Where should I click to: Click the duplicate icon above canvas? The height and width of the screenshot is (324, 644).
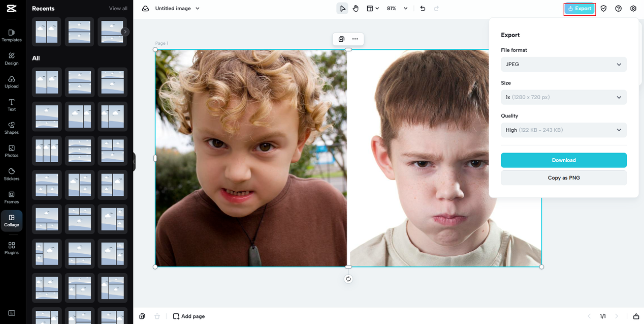pos(341,39)
